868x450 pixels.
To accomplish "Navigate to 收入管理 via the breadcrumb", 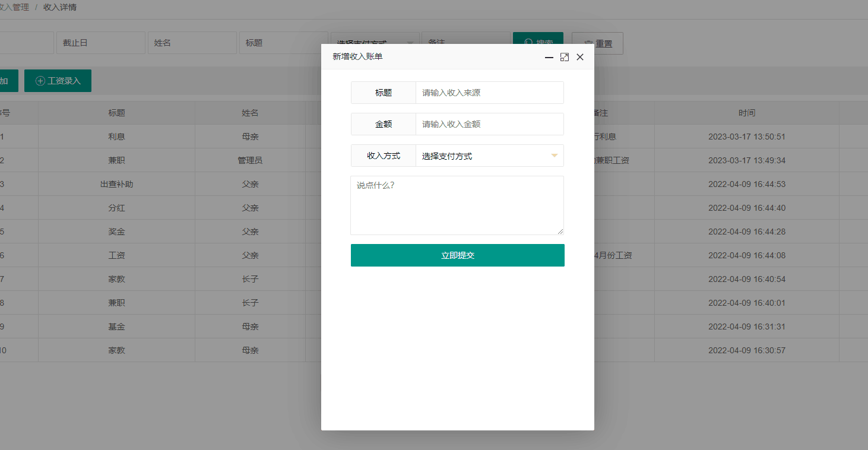I will click(12, 7).
